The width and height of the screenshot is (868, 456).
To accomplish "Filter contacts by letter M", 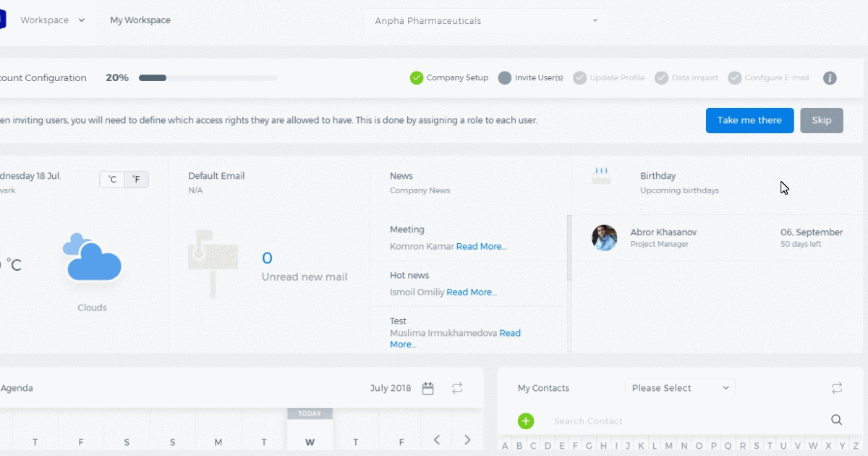I will (669, 446).
